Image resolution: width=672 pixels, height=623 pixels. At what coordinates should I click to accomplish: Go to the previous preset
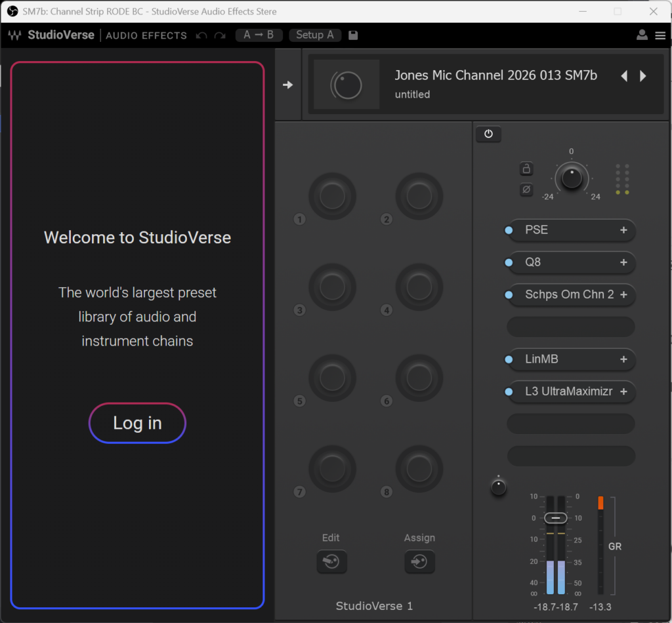(x=625, y=76)
